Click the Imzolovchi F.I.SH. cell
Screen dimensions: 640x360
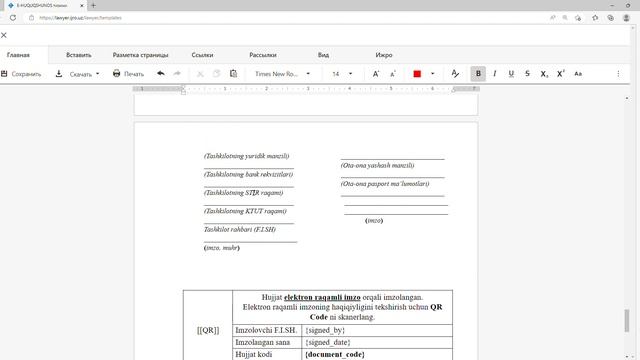[x=267, y=330]
